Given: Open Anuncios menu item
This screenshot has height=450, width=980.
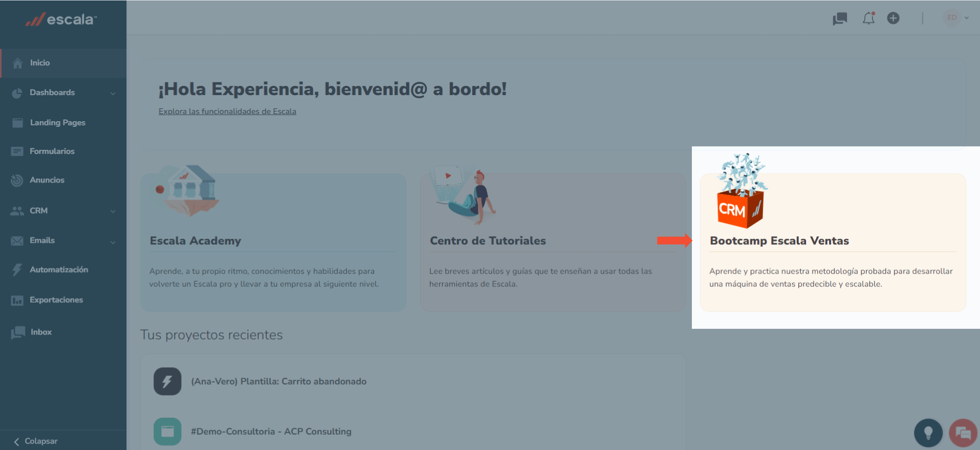Looking at the screenshot, I should point(47,180).
